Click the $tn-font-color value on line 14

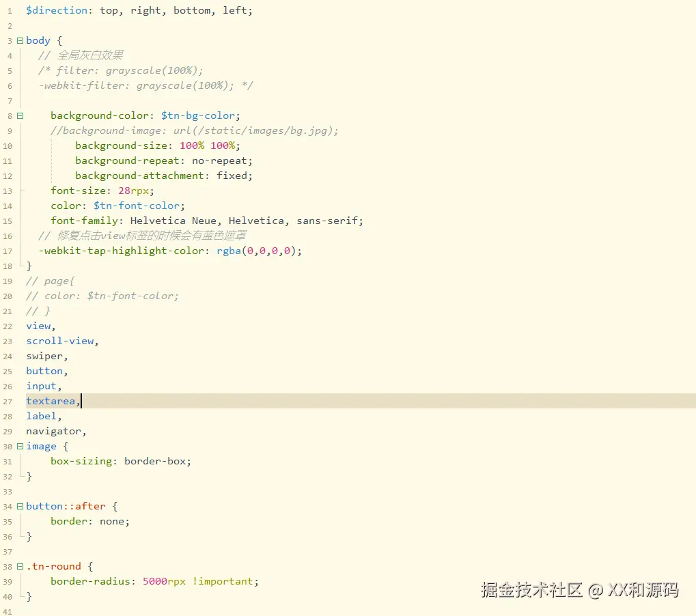pos(137,206)
